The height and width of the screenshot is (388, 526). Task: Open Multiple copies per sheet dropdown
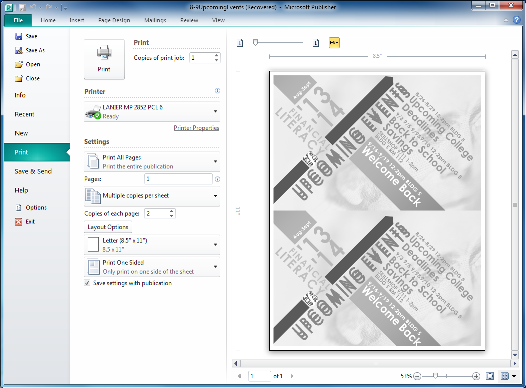click(x=152, y=196)
